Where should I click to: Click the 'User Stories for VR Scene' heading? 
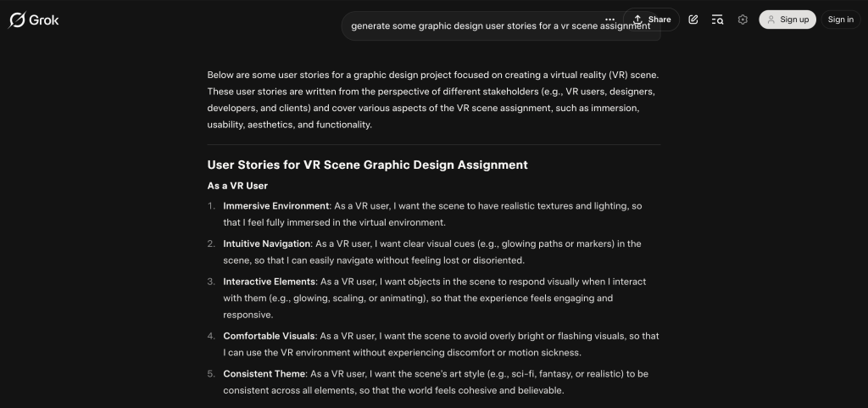click(x=367, y=165)
